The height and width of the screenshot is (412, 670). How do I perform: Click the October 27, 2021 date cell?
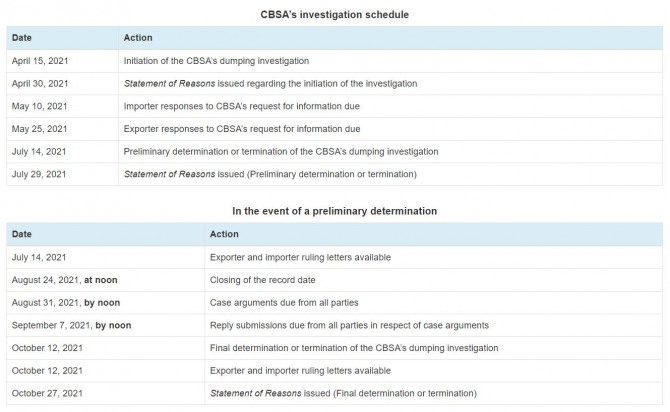pos(44,393)
